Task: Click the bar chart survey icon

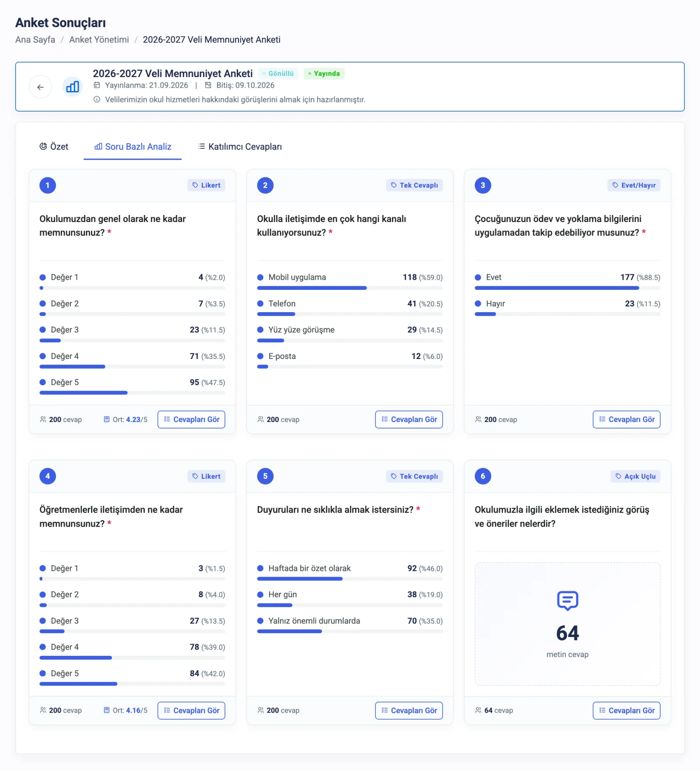Action: coord(72,87)
